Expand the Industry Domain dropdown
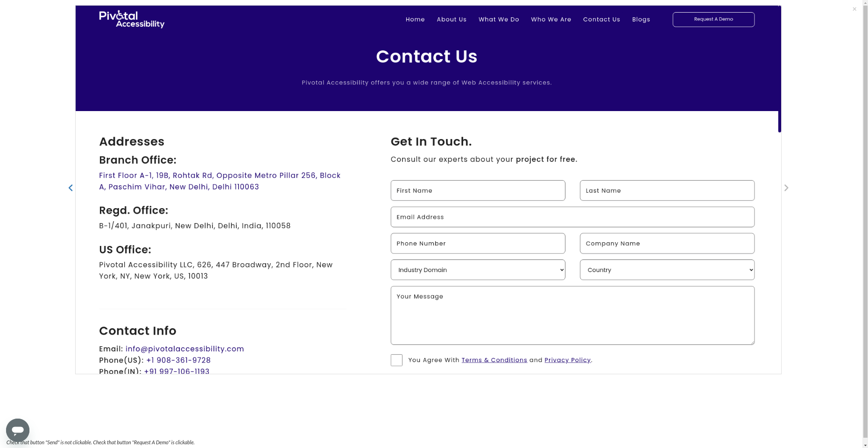The image size is (868, 448). (478, 270)
